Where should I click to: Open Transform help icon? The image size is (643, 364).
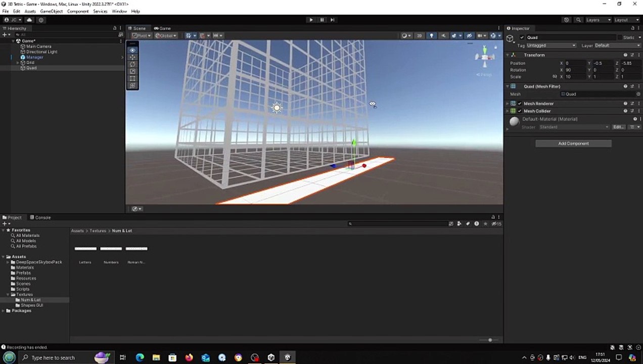pos(625,55)
